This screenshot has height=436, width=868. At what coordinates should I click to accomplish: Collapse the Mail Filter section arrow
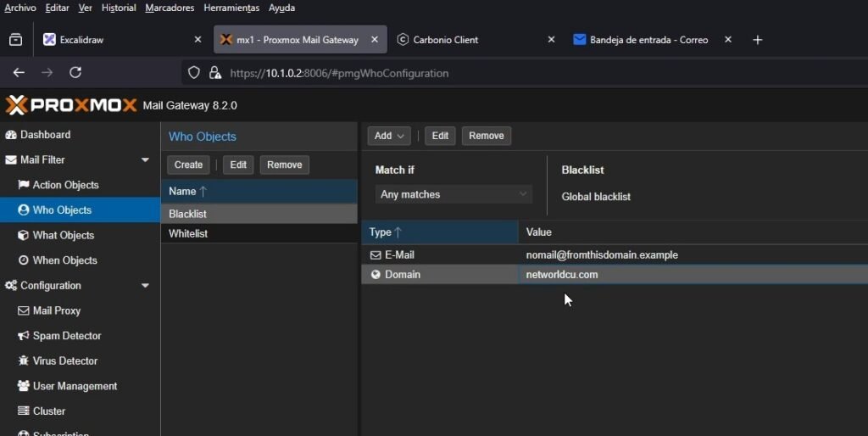(145, 159)
